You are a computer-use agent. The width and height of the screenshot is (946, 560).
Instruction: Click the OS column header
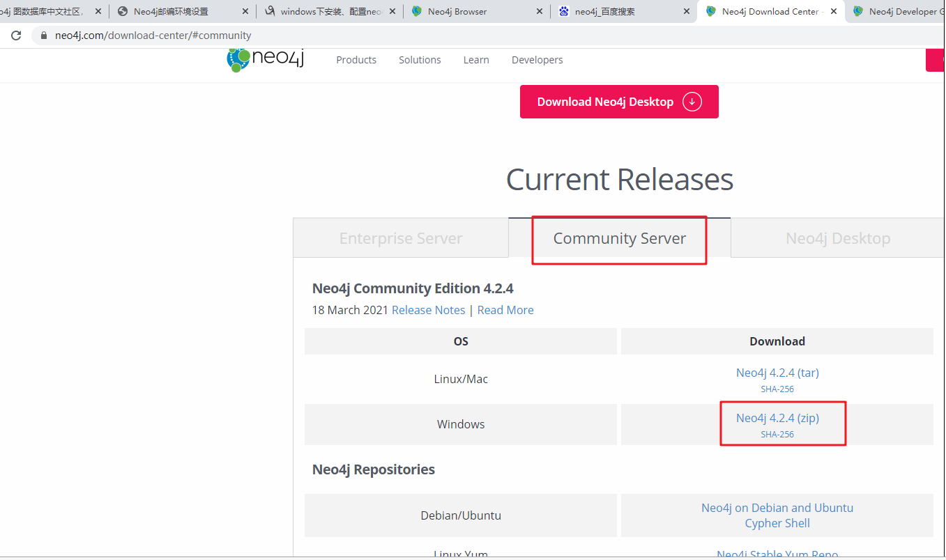click(x=461, y=341)
